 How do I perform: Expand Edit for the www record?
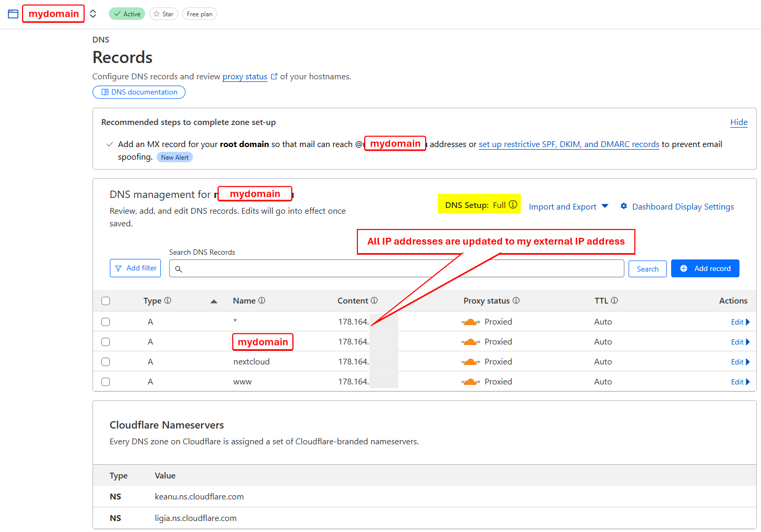740,382
